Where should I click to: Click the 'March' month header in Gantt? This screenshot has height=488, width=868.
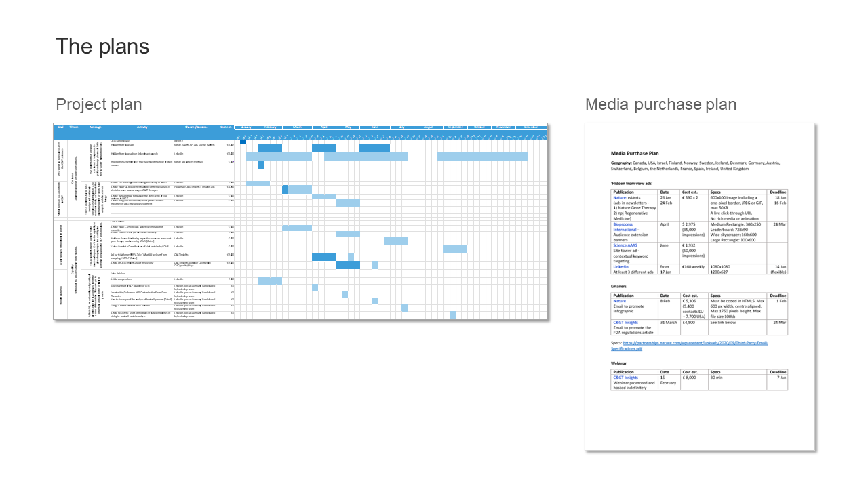[x=298, y=127]
